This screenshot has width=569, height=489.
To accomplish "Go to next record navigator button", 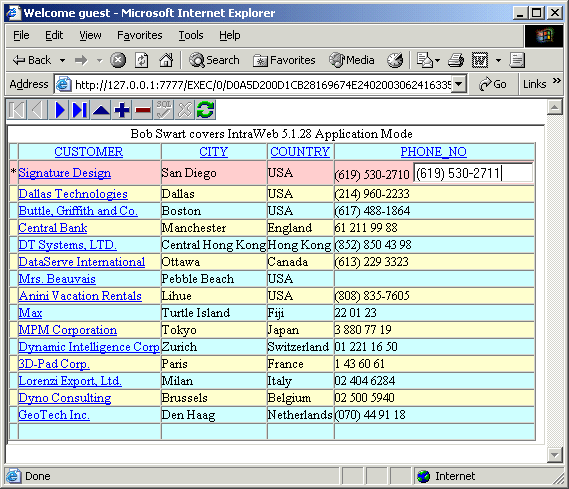I will tap(59, 110).
